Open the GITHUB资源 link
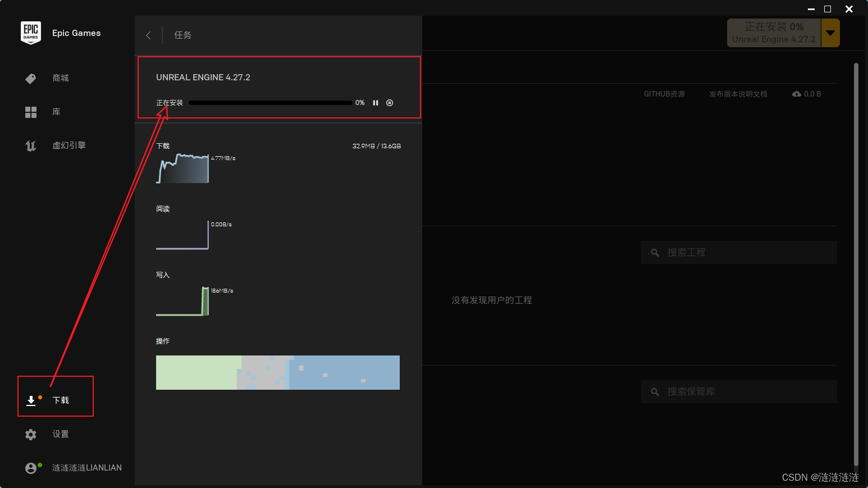The image size is (868, 488). point(664,94)
